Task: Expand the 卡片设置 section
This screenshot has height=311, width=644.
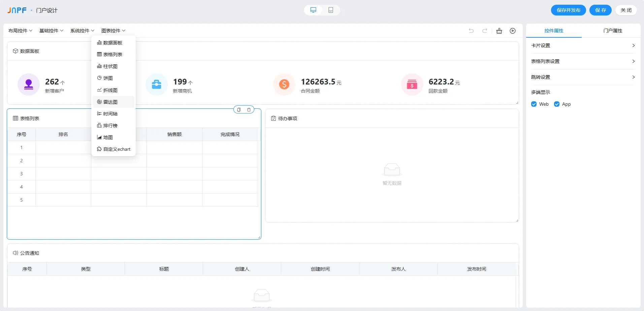Action: (x=583, y=45)
